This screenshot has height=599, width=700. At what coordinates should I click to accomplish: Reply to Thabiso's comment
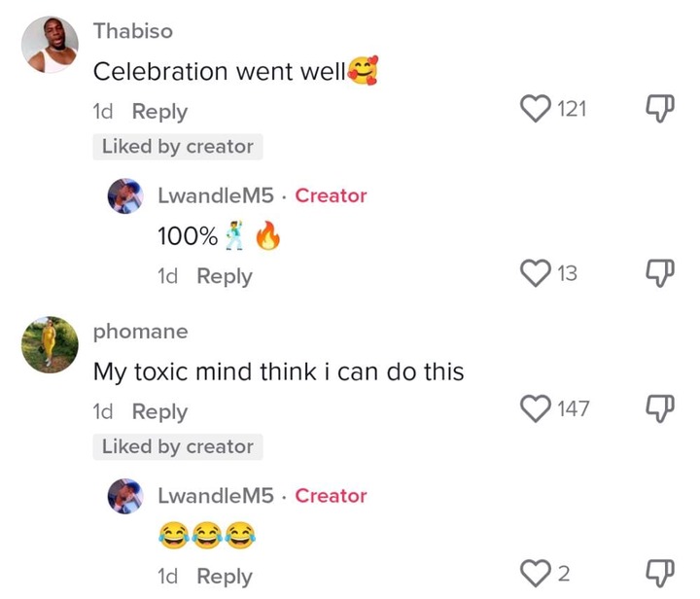click(x=159, y=112)
